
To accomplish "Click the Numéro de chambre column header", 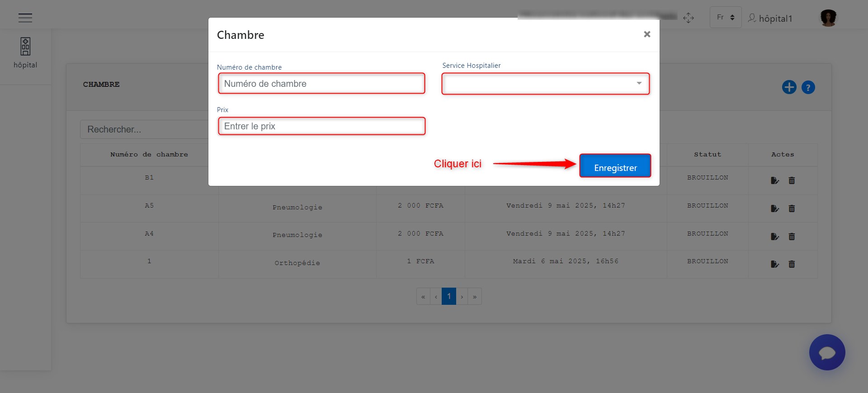I will (x=149, y=155).
